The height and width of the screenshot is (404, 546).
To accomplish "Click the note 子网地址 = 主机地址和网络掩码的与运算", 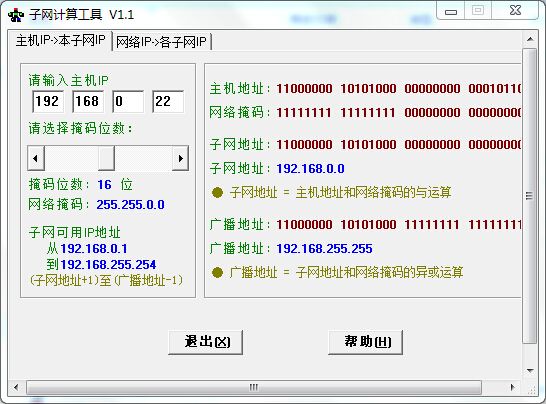I will click(332, 192).
